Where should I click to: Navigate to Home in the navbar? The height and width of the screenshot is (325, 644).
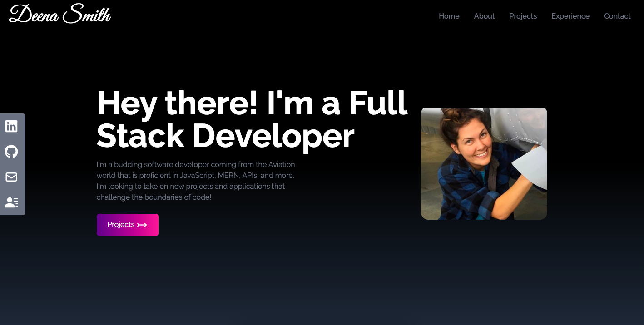(449, 16)
